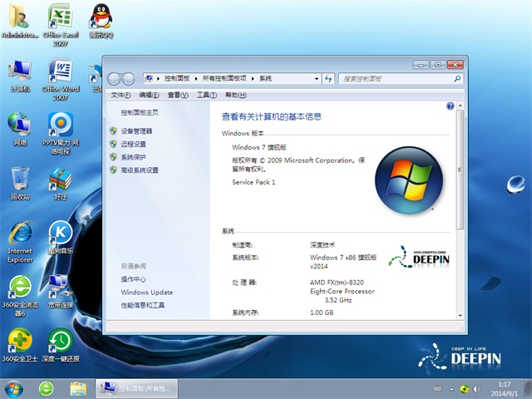Click the help question mark icon
The height and width of the screenshot is (399, 532).
coord(450,106)
